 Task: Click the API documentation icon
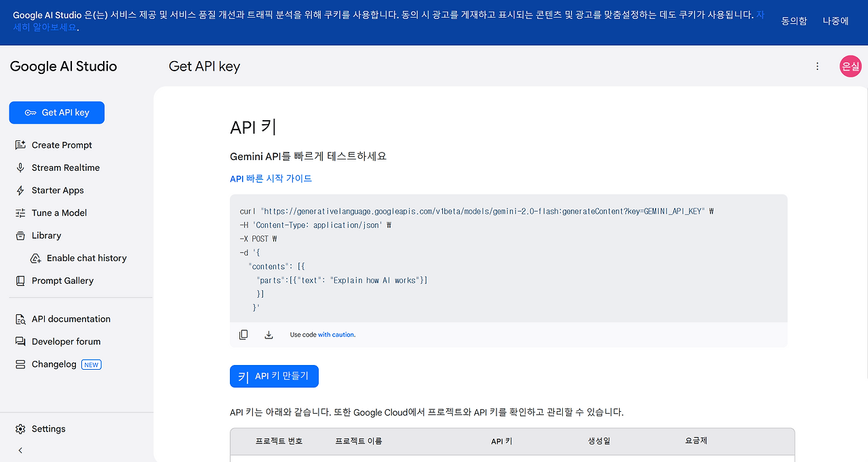20,319
